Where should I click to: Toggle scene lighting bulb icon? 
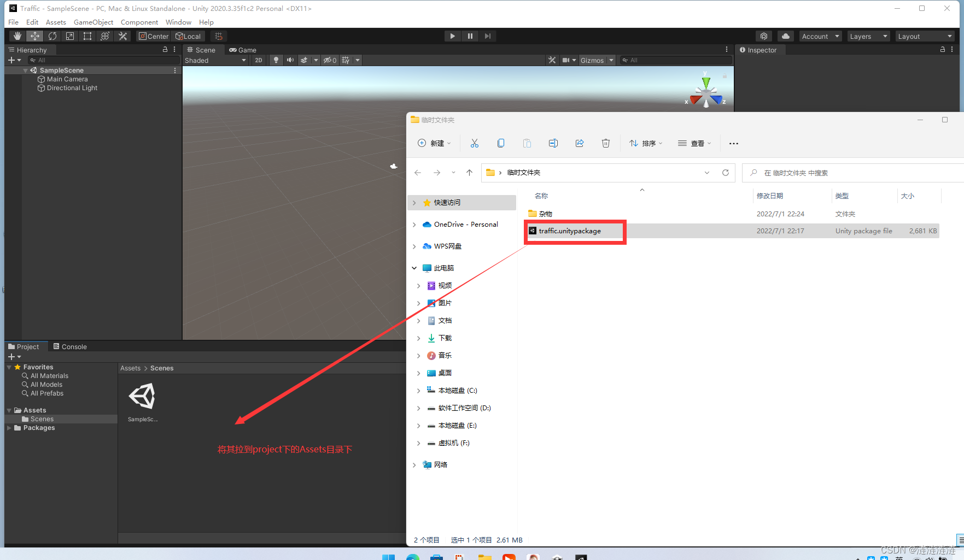click(276, 60)
